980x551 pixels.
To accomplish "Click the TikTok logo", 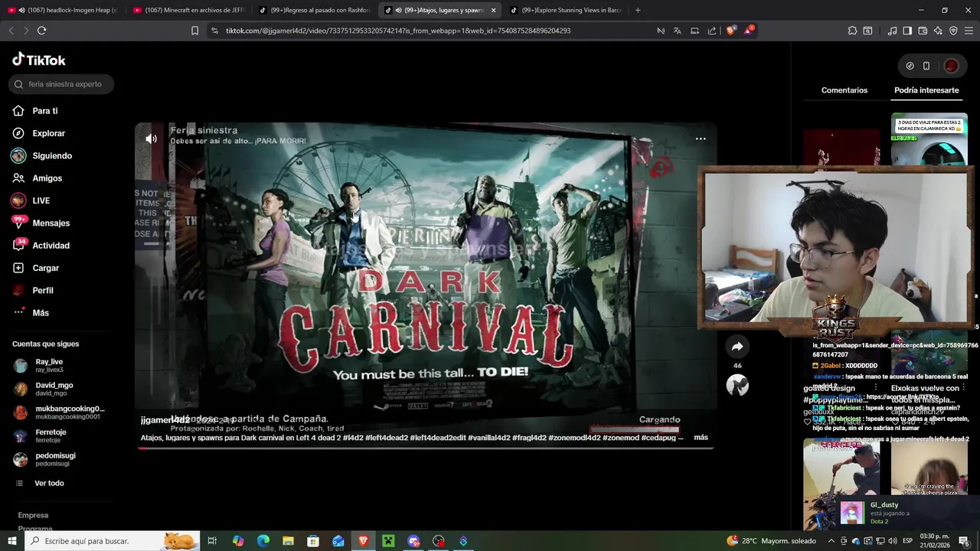I will [x=39, y=60].
